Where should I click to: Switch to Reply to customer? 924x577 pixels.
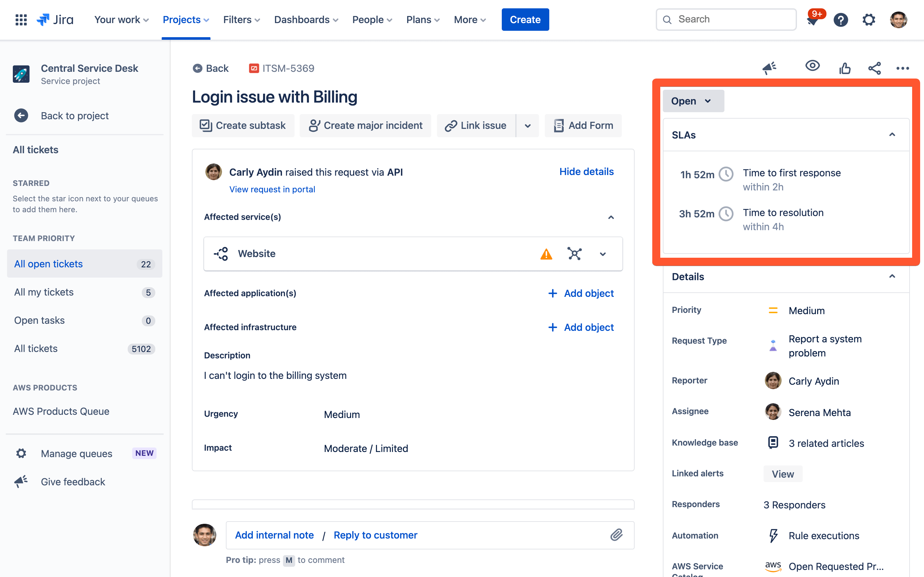(x=375, y=535)
